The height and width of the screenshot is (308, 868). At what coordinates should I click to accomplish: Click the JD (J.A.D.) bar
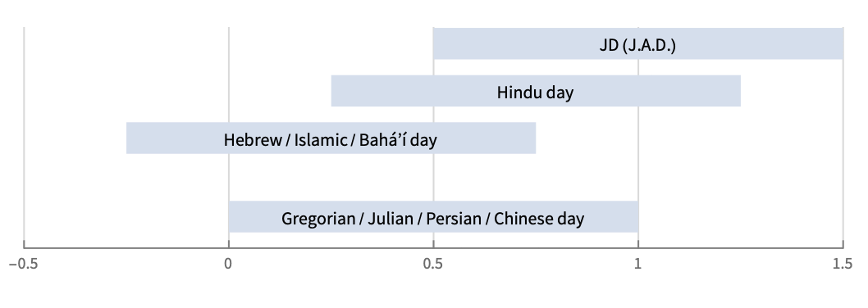click(638, 43)
